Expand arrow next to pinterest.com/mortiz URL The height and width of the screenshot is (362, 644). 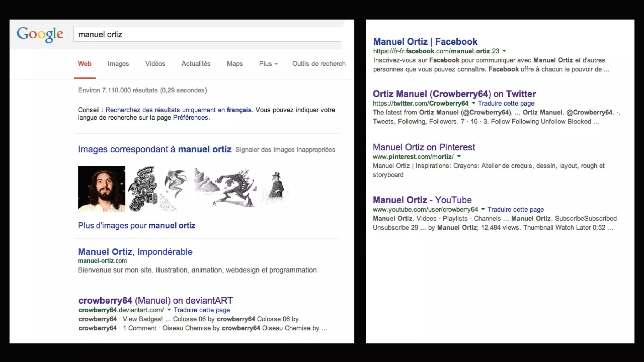coord(459,156)
